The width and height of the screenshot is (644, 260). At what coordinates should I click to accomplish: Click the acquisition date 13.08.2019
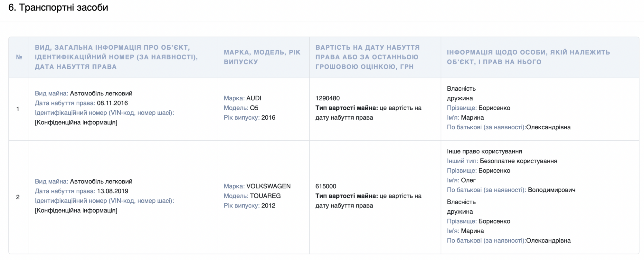(113, 191)
